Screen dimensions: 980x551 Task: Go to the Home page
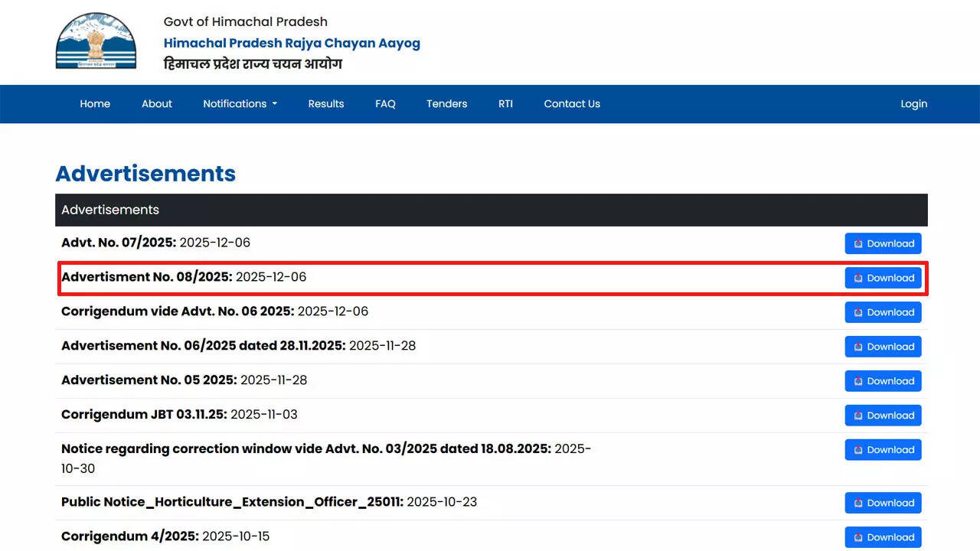click(x=95, y=104)
